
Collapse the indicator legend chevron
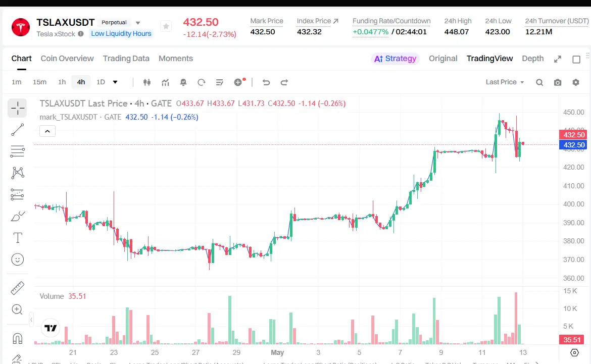point(47,131)
